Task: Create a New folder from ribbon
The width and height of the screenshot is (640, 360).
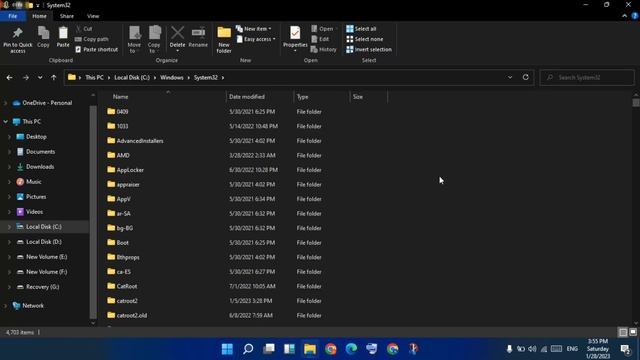Action: (224, 40)
